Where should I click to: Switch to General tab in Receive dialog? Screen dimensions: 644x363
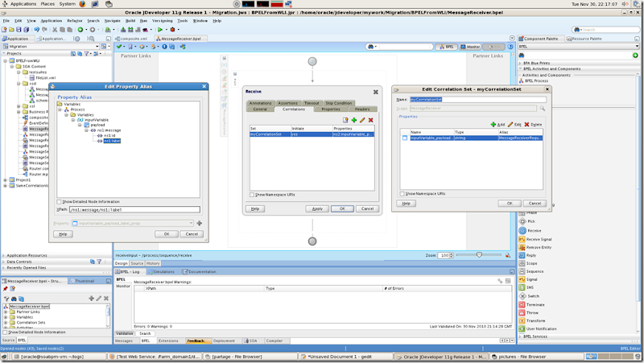pyautogui.click(x=260, y=109)
